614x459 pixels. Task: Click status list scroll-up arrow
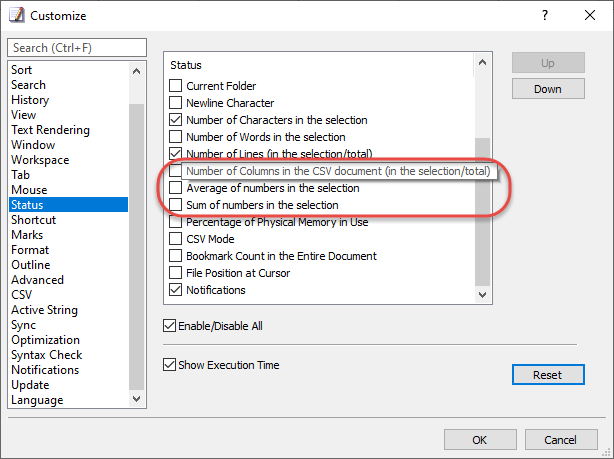(482, 62)
